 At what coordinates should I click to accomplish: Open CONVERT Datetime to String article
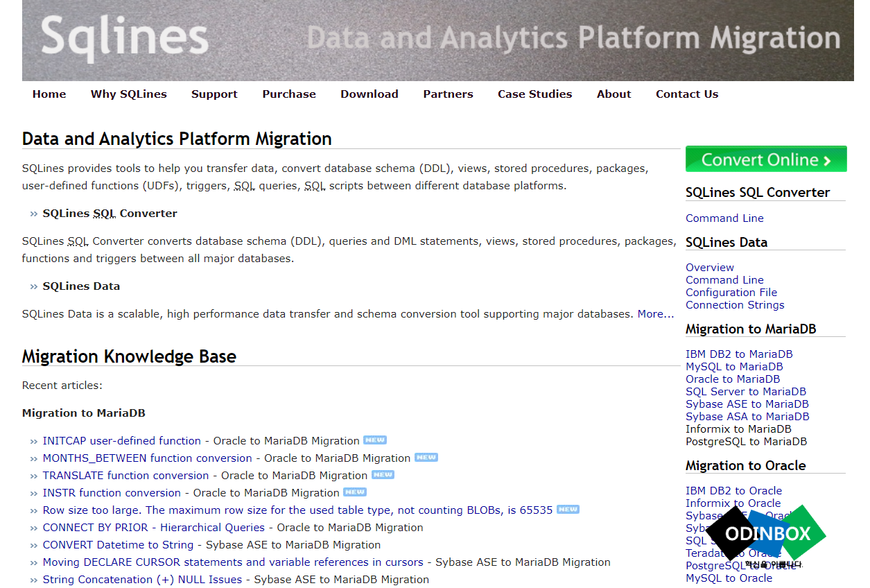[x=118, y=545]
